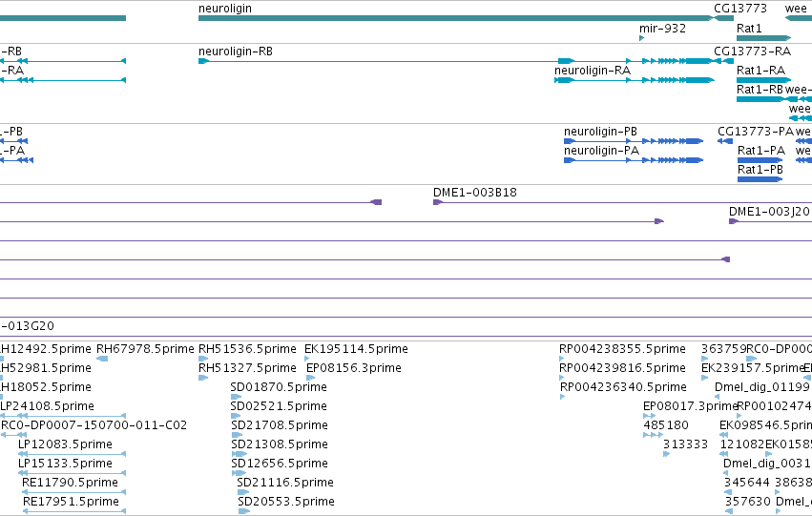Select EP08156.3prime EST label
Viewport: 812px width, 516px height.
pos(354,368)
